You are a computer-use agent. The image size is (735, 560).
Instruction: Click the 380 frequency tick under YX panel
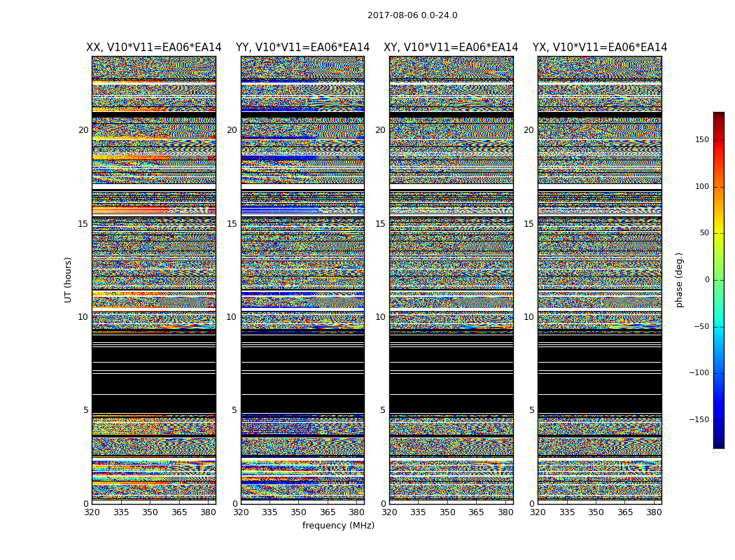point(654,512)
